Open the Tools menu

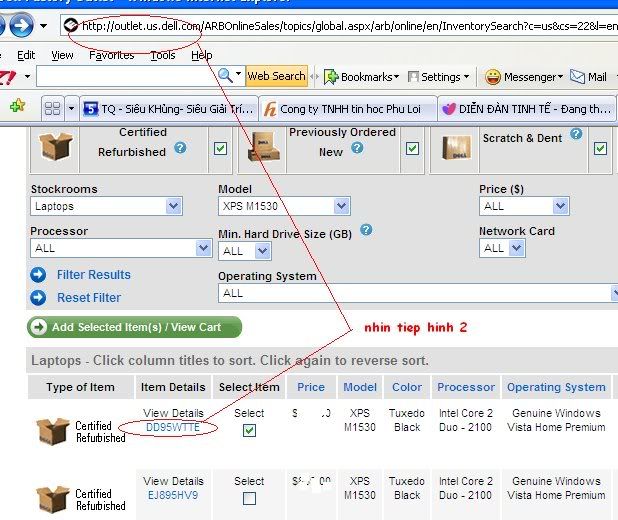coord(162,55)
